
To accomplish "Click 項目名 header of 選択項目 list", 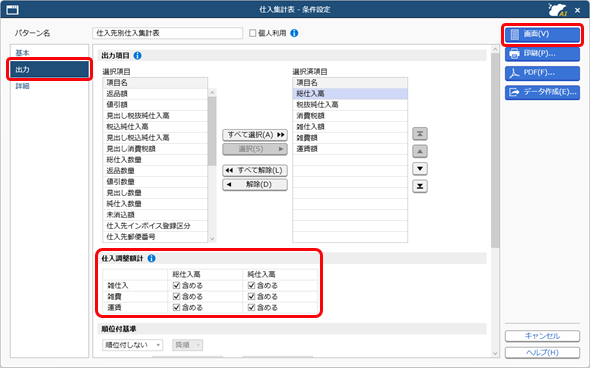I will (x=155, y=83).
